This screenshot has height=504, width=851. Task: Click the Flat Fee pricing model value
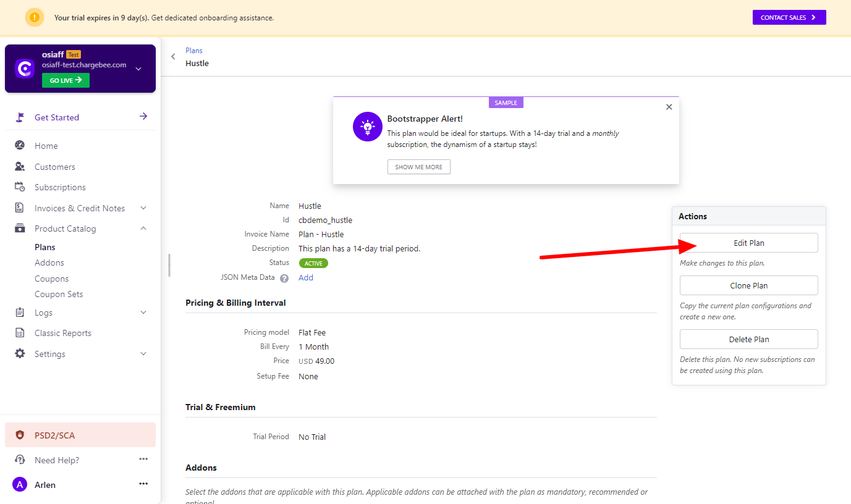312,332
